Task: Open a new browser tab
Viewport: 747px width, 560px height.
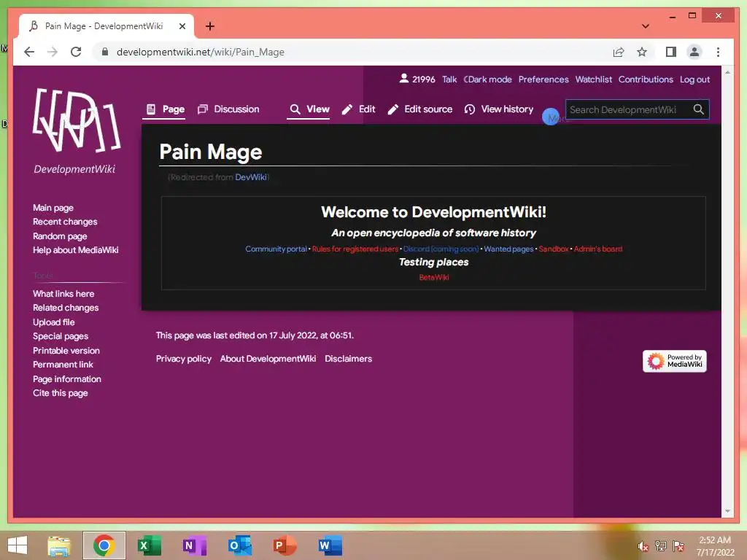Action: click(x=209, y=26)
